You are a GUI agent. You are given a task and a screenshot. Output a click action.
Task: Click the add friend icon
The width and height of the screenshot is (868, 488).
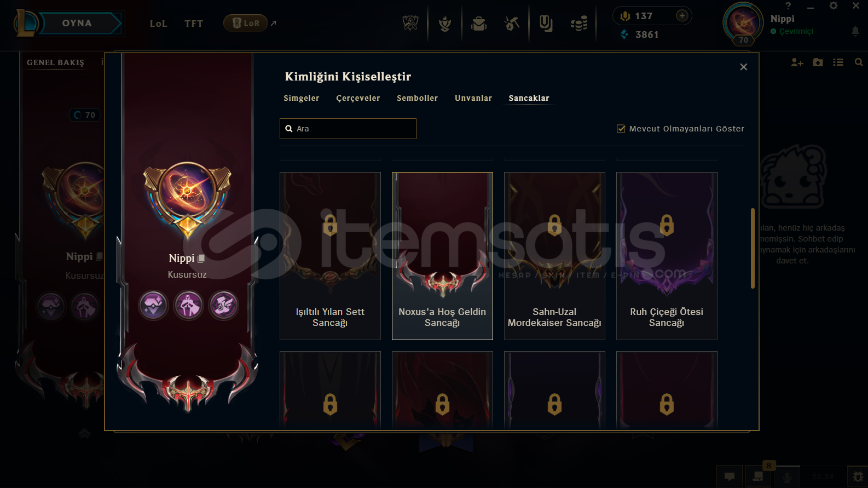[797, 62]
